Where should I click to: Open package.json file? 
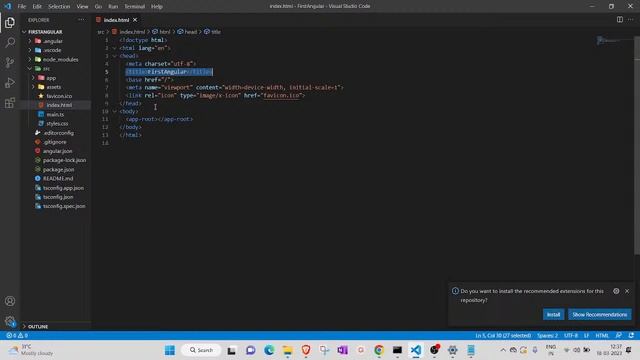[58, 169]
